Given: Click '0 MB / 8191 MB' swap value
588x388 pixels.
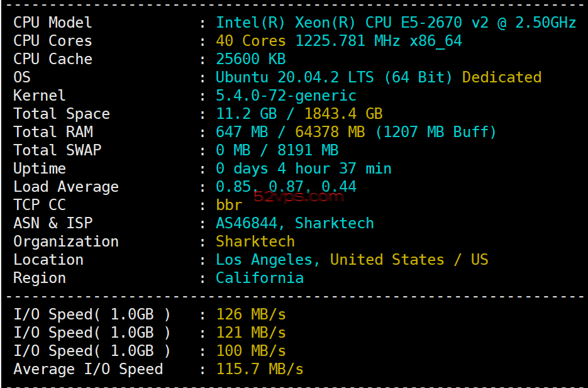Looking at the screenshot, I should 277,150.
